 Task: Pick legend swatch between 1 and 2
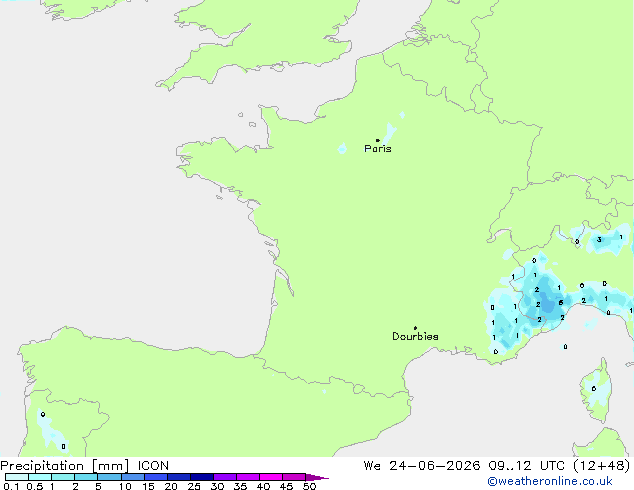click(63, 477)
